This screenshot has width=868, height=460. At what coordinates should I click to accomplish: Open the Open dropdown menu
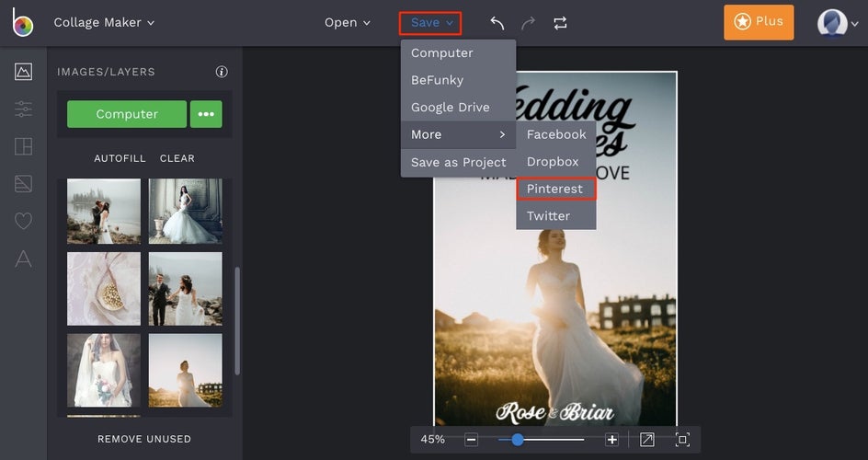coord(347,23)
